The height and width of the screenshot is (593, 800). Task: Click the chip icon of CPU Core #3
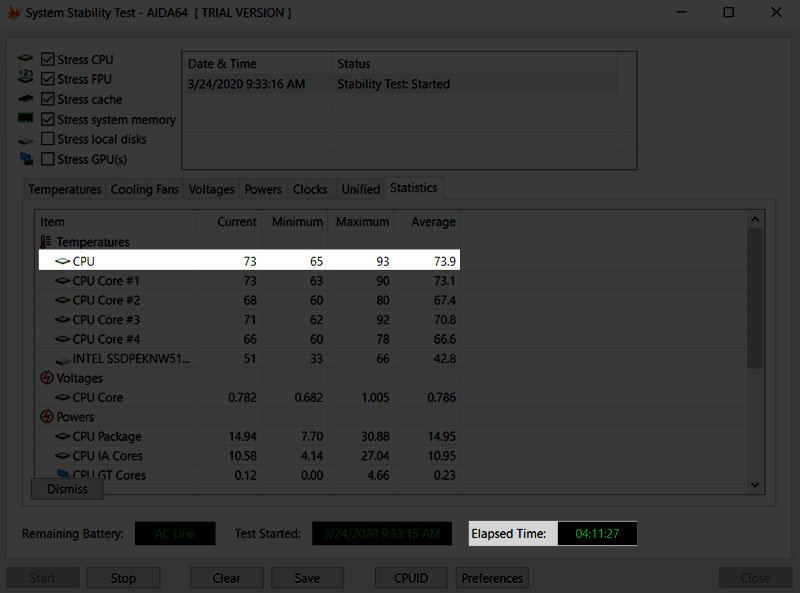point(62,319)
